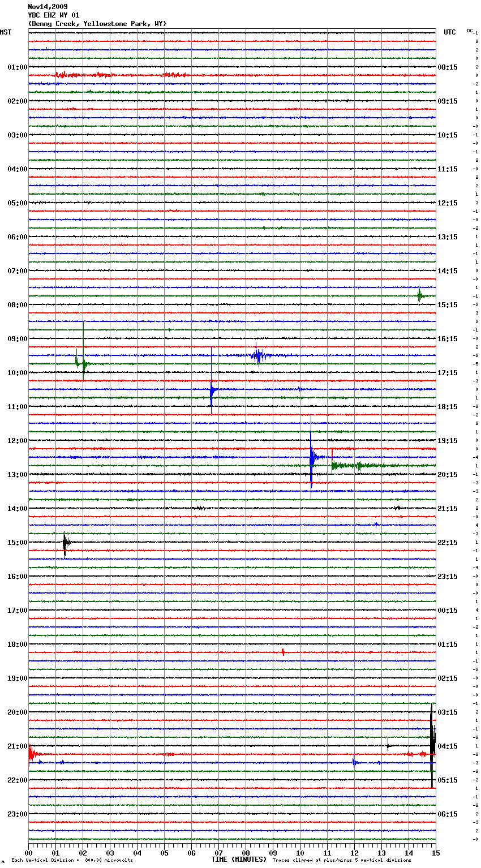Select the 03:00 MST row label
The image size is (481, 868).
[x=18, y=135]
